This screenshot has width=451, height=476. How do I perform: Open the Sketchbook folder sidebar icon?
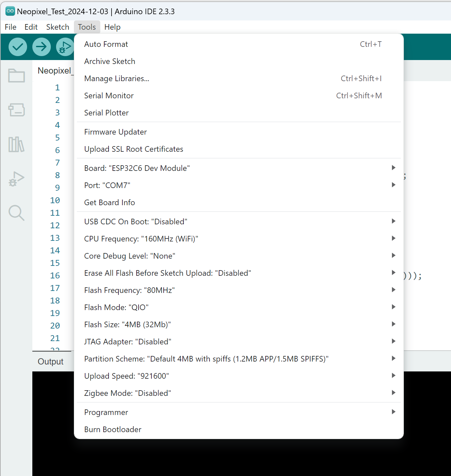pos(16,76)
